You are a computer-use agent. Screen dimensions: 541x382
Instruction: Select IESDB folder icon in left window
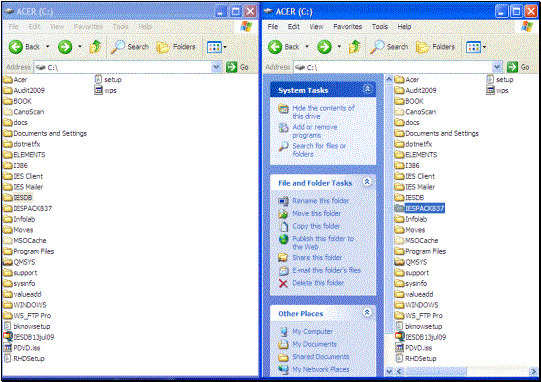click(x=8, y=198)
